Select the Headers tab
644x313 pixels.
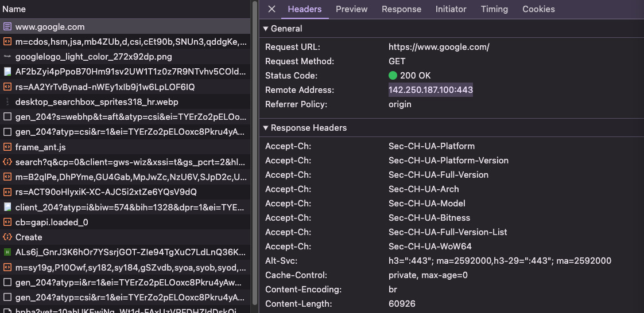pos(305,9)
